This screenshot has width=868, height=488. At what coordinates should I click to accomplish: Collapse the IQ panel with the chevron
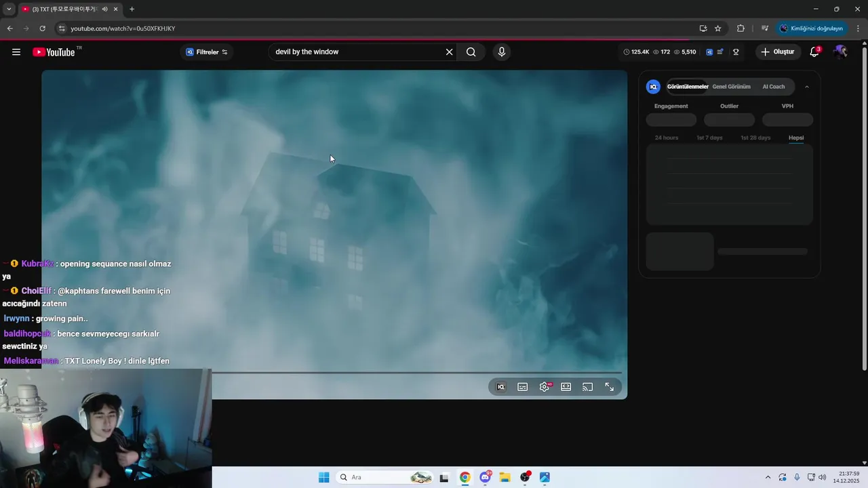click(807, 87)
